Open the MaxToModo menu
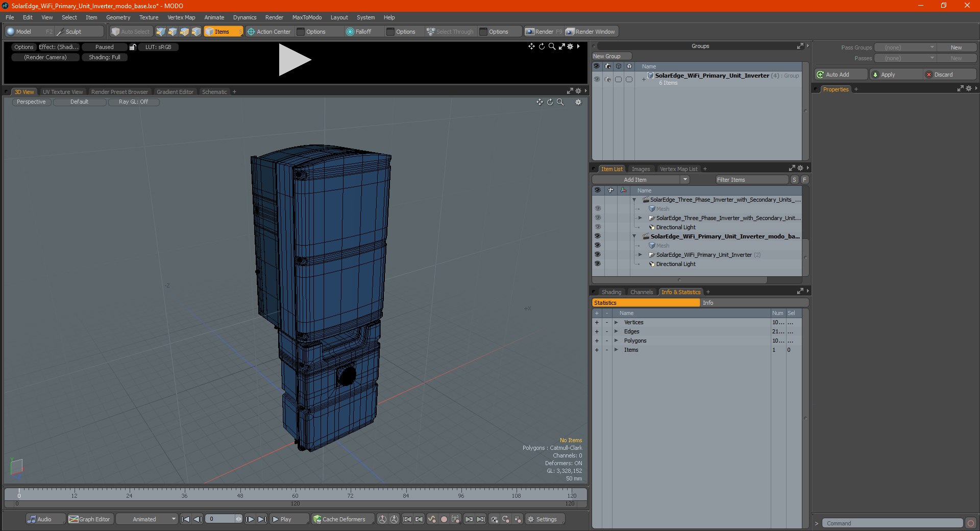This screenshot has height=531, width=980. tap(307, 17)
